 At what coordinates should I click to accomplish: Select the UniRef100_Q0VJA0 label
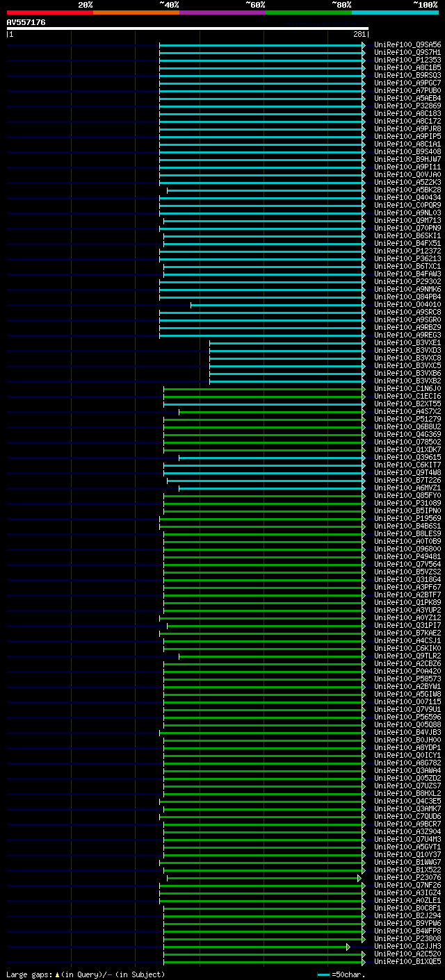tap(407, 175)
